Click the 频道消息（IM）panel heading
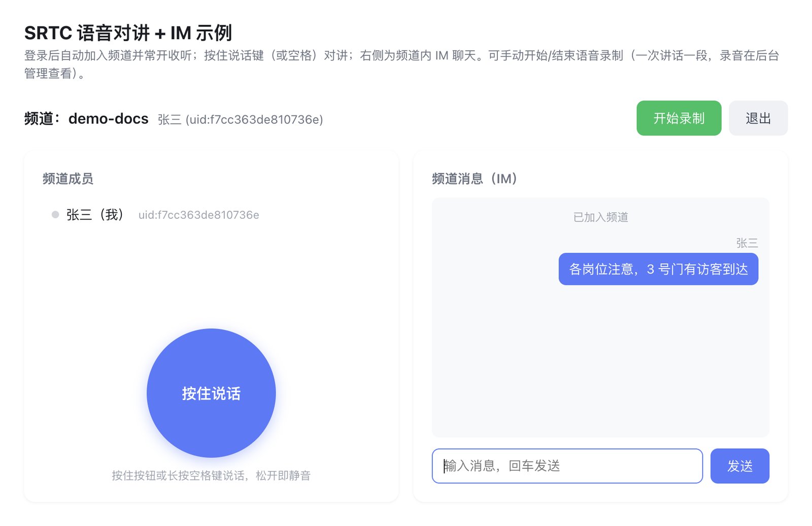The width and height of the screenshot is (812, 526). click(474, 179)
